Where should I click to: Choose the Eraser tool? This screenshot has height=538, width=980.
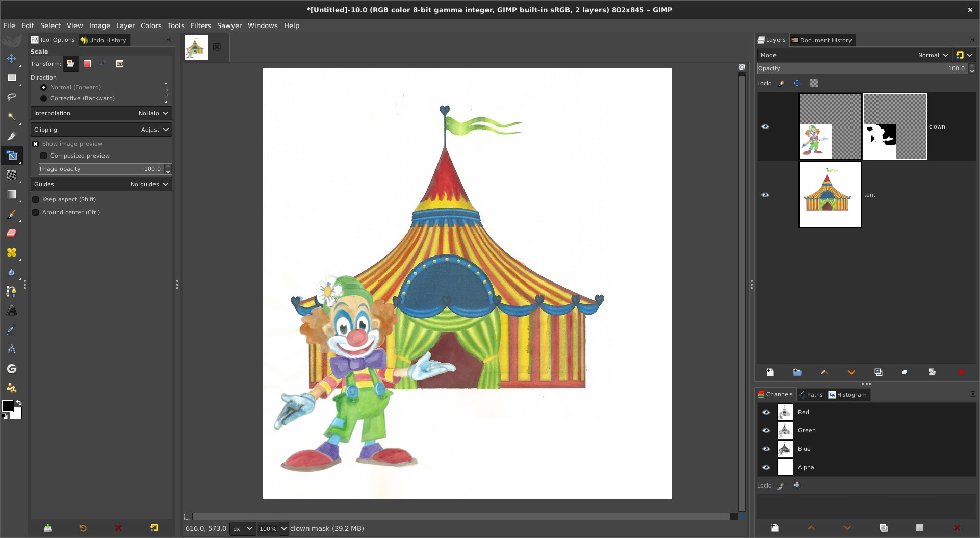(x=11, y=233)
